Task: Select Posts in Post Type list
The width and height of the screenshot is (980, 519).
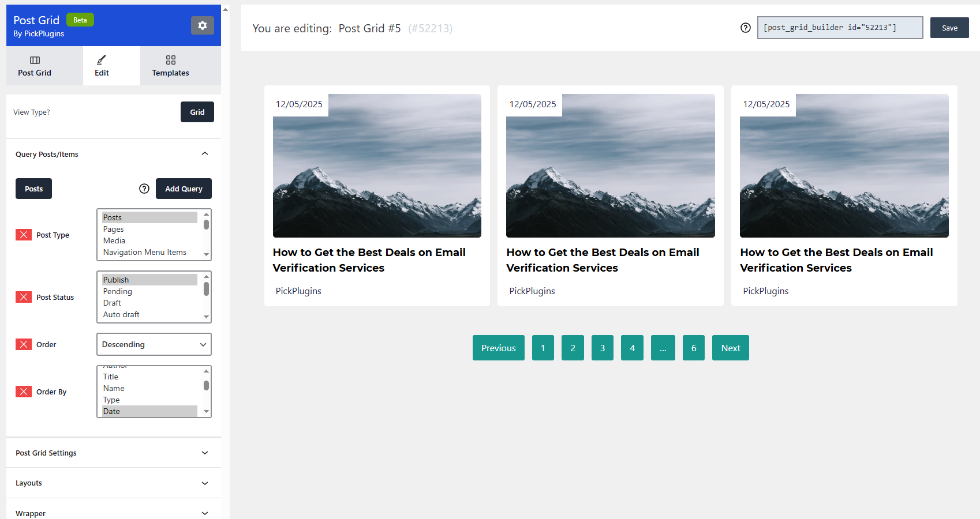Action: tap(149, 217)
